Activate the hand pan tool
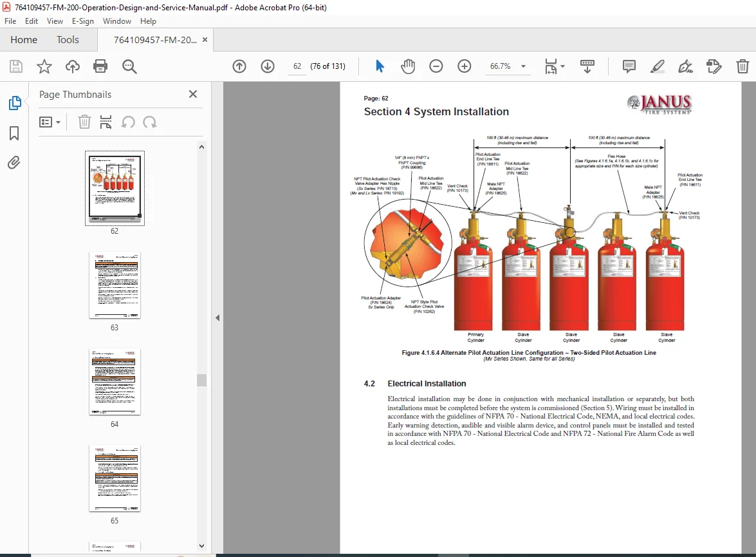Viewport: 756px width, 557px height. tap(408, 66)
